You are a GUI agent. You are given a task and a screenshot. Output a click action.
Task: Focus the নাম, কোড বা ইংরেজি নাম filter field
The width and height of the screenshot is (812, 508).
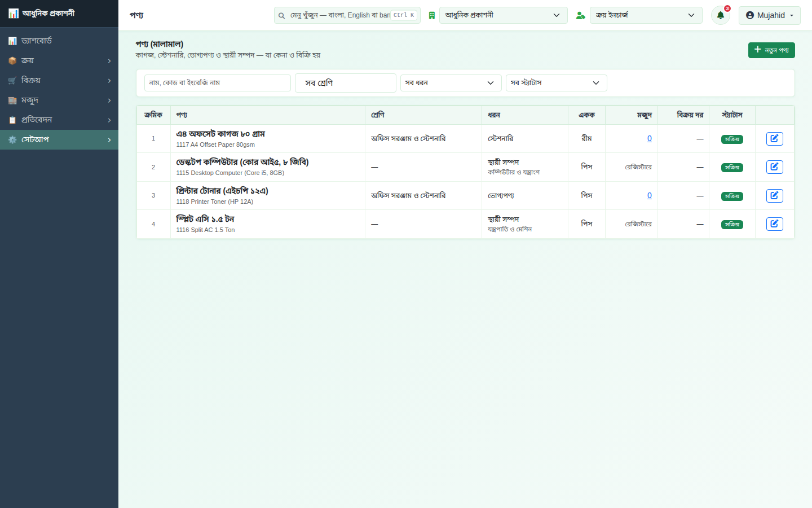tap(218, 83)
